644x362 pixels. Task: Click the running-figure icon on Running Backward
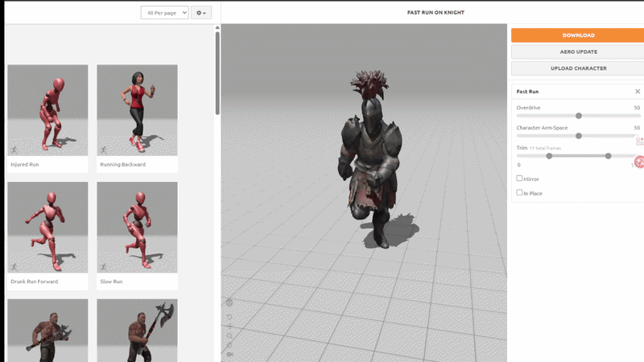point(104,150)
